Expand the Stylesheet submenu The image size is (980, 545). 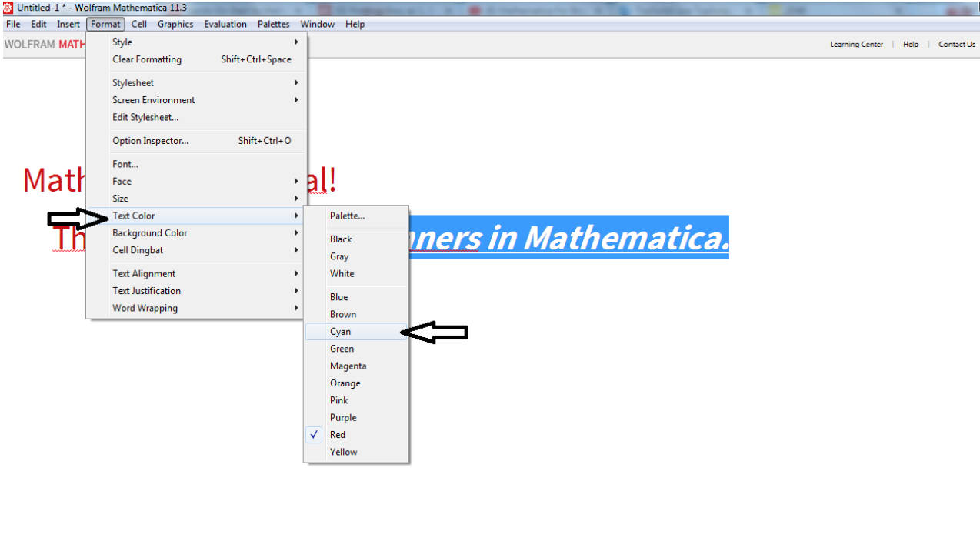197,82
